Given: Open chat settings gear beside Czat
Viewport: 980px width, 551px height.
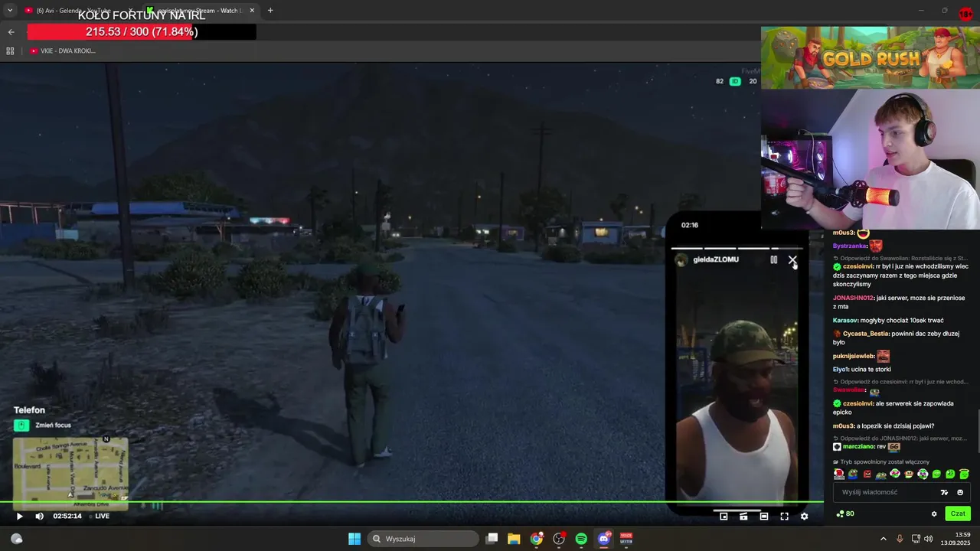Looking at the screenshot, I should pos(933,514).
